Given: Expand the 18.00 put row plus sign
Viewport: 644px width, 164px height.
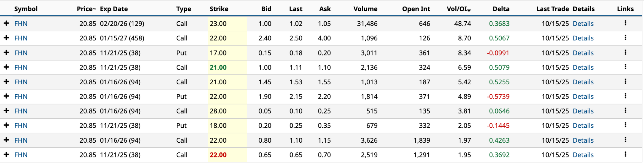Looking at the screenshot, I should pos(6,125).
